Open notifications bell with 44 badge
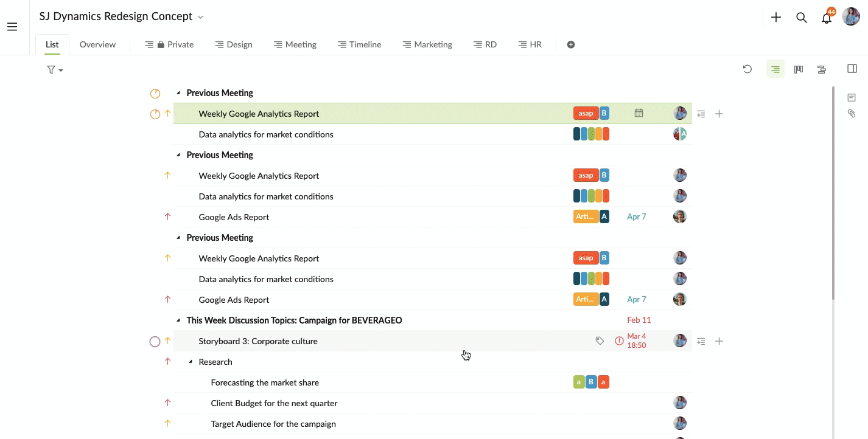This screenshot has width=868, height=439. 827,16
